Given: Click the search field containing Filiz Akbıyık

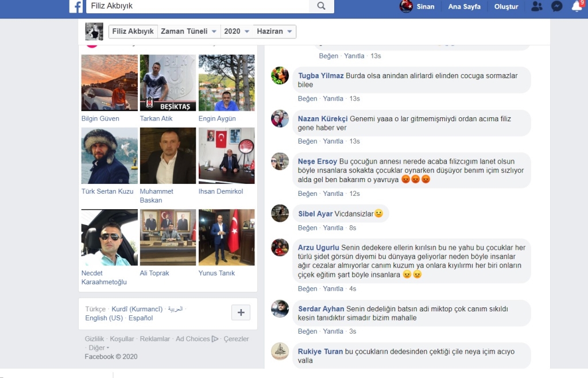Looking at the screenshot, I should pyautogui.click(x=198, y=6).
